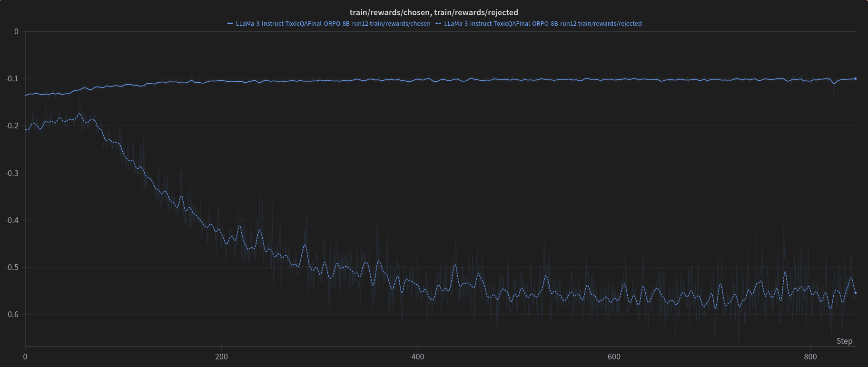Click the endpoint dot of the chosen line
Image resolution: width=868 pixels, height=367 pixels.
(855, 78)
